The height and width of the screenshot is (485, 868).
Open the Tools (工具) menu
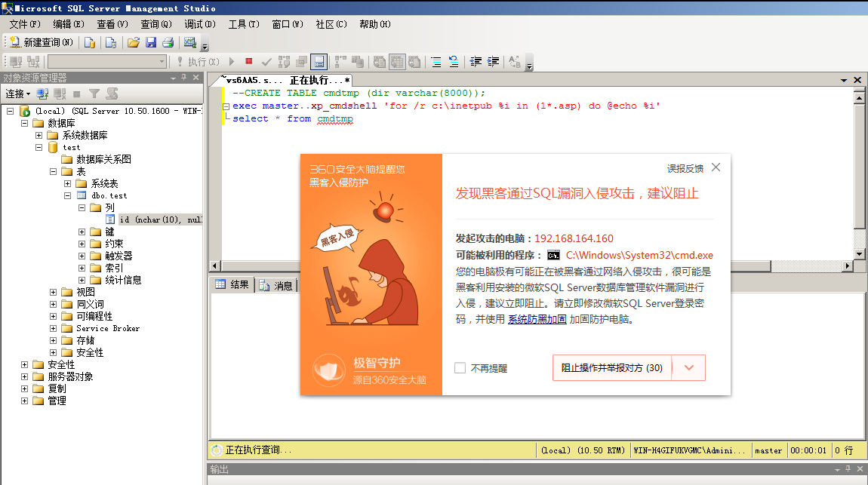tap(244, 24)
